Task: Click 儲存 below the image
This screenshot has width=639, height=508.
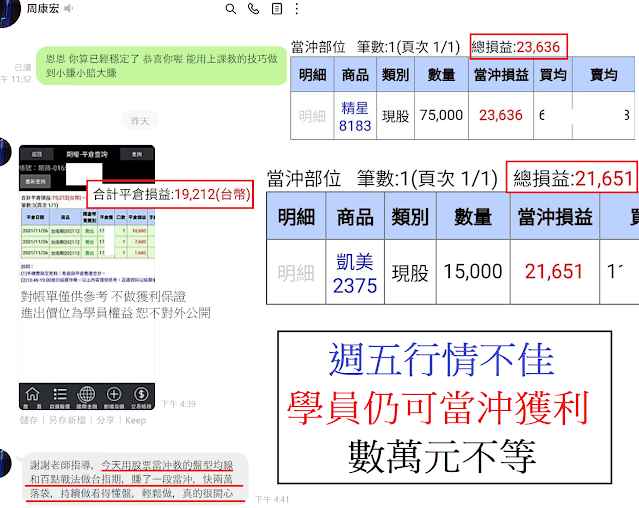Action: tap(29, 420)
